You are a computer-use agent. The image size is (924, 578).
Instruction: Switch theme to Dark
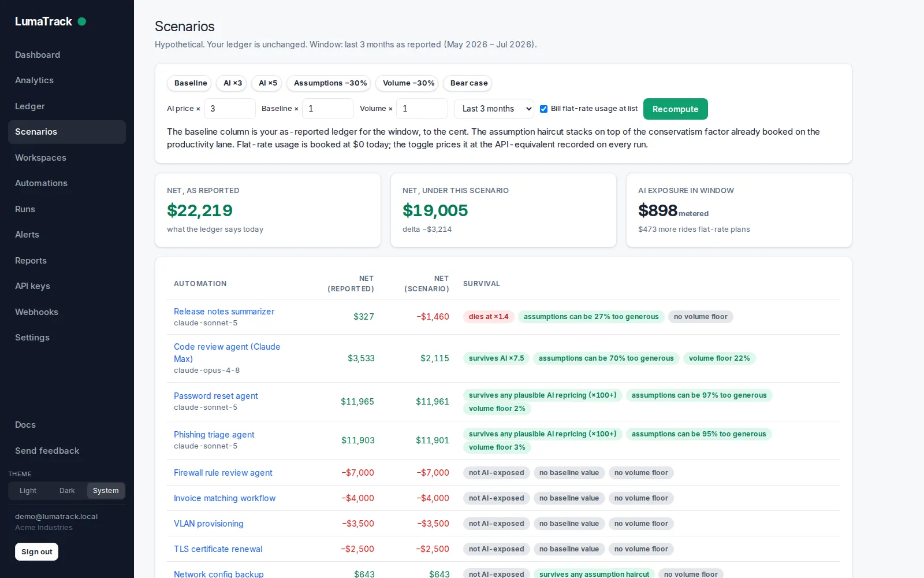67,491
